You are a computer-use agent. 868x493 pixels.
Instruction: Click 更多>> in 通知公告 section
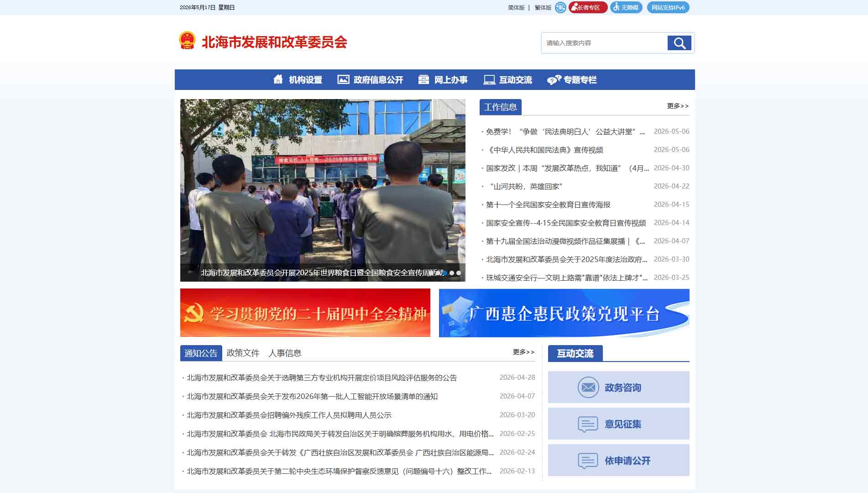(523, 352)
